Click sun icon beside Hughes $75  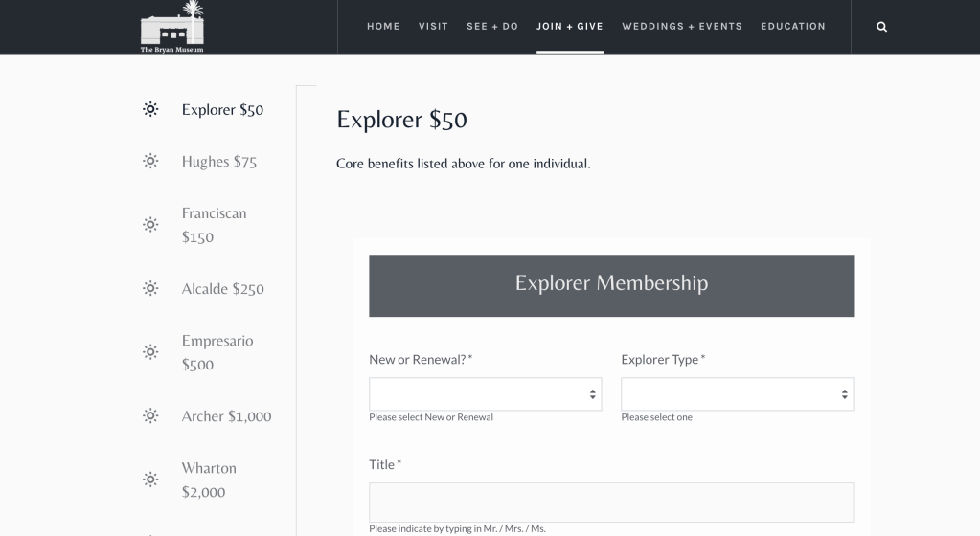(150, 161)
